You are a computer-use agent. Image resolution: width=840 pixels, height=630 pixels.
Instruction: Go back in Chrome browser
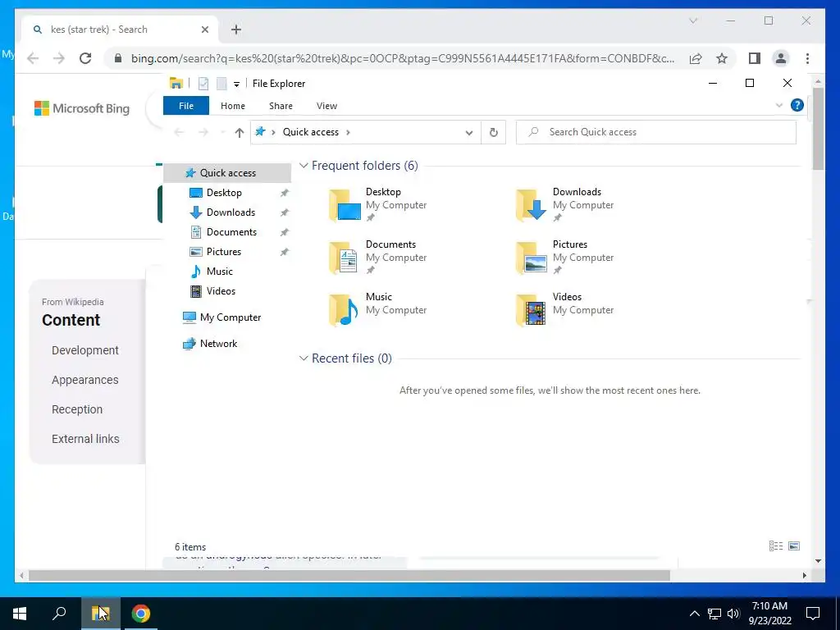coord(33,58)
